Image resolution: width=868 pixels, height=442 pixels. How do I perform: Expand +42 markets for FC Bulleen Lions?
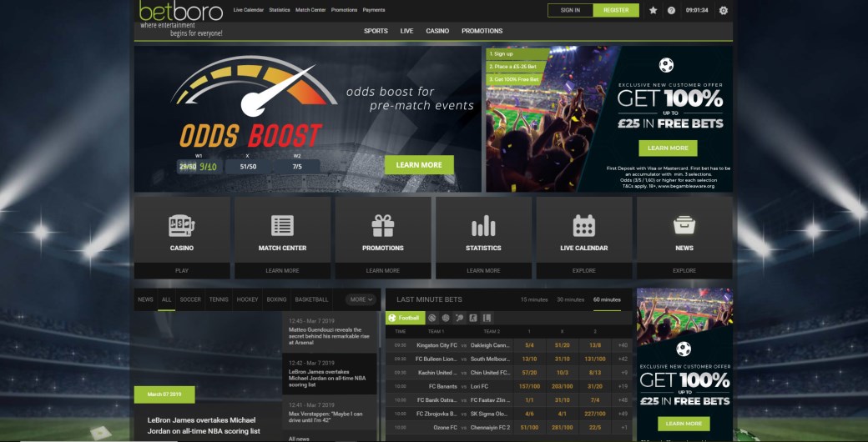click(623, 359)
